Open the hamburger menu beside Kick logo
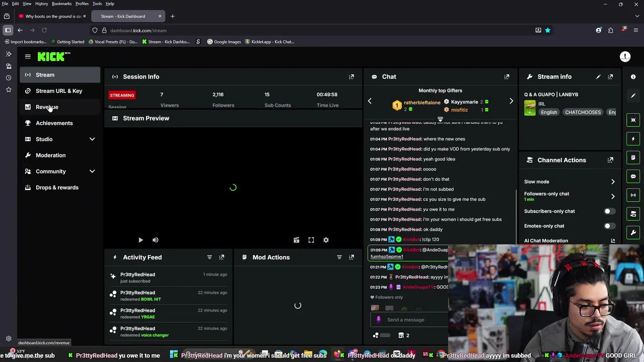This screenshot has height=362, width=644. point(28,57)
